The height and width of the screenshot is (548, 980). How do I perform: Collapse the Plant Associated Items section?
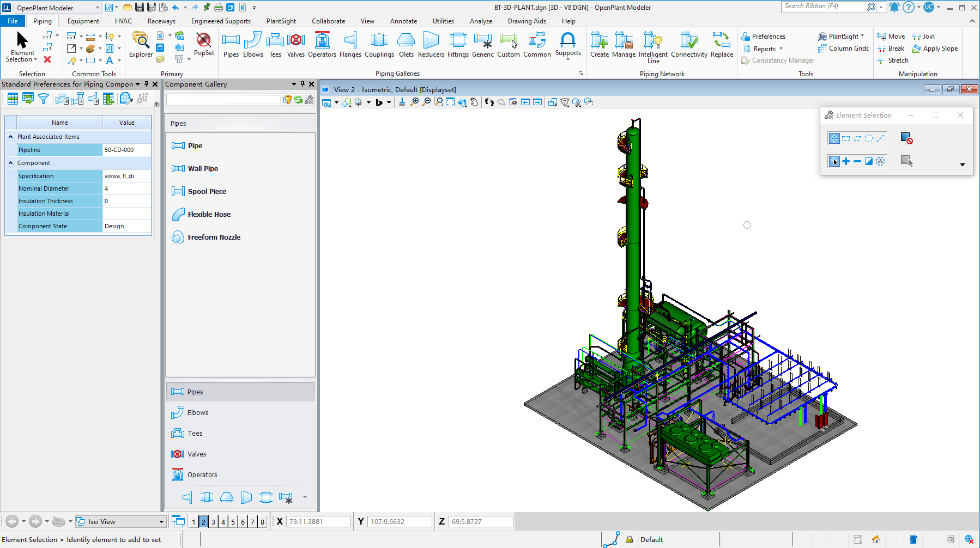pos(10,136)
